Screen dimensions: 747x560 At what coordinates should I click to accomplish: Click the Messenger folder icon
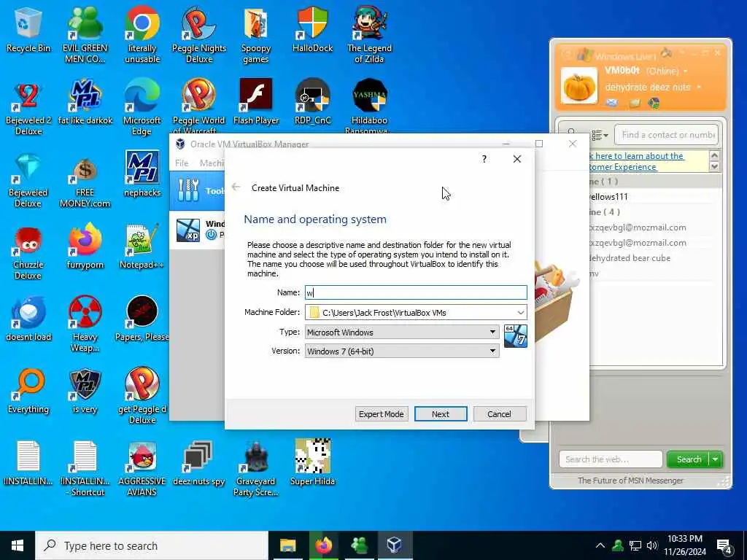pos(635,103)
